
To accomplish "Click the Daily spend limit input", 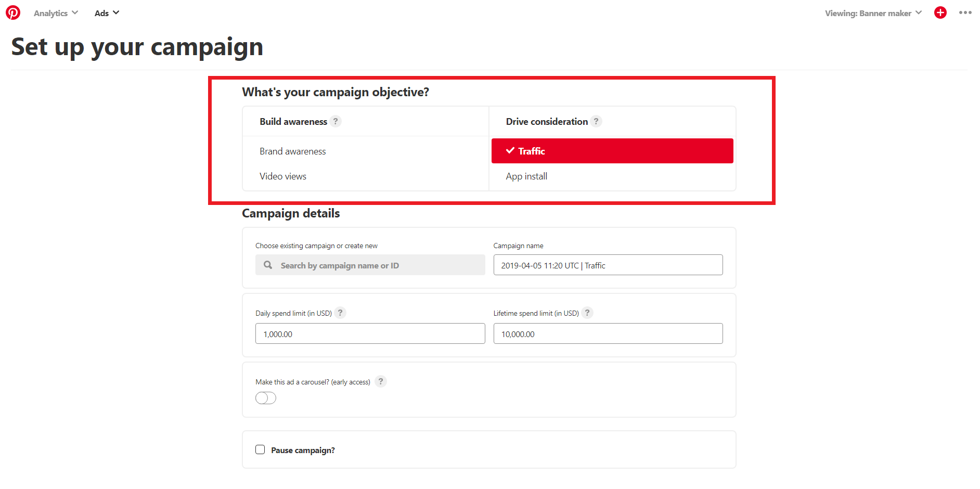I will 370,333.
